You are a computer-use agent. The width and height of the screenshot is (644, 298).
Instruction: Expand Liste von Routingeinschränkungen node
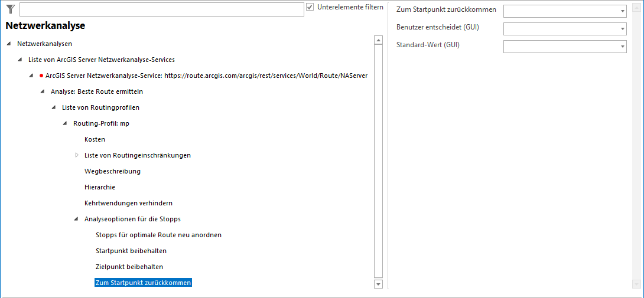pyautogui.click(x=76, y=155)
